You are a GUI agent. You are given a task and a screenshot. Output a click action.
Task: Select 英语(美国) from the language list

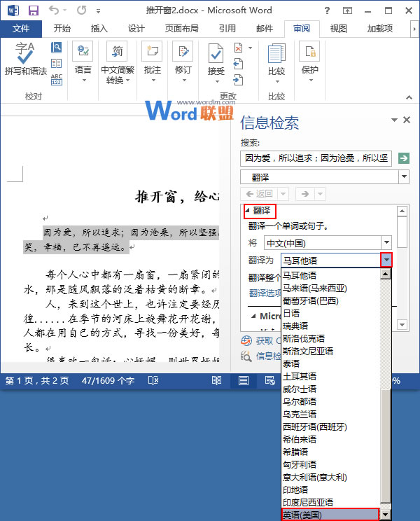[330, 515]
